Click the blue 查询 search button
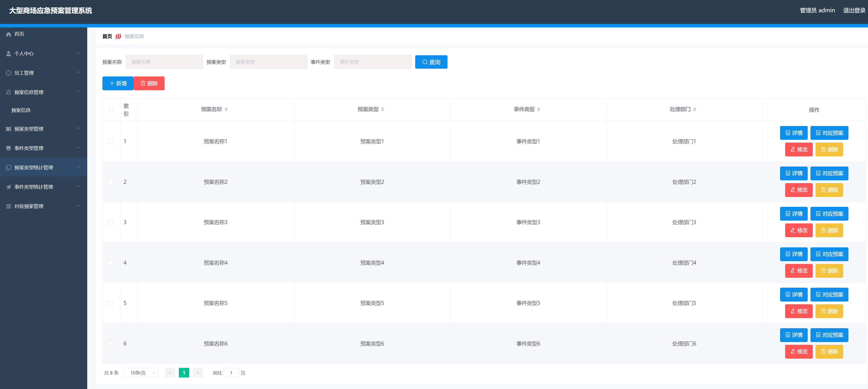This screenshot has width=868, height=389. tap(431, 62)
